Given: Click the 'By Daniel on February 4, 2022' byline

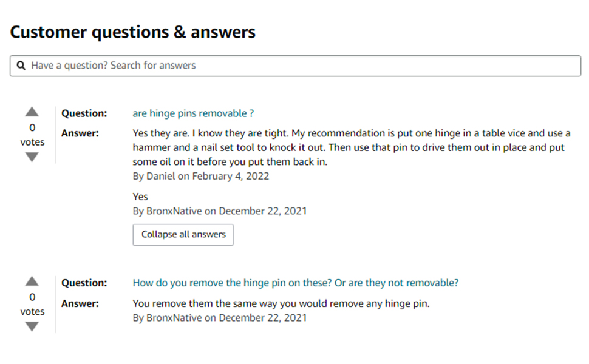Looking at the screenshot, I should pyautogui.click(x=201, y=177).
